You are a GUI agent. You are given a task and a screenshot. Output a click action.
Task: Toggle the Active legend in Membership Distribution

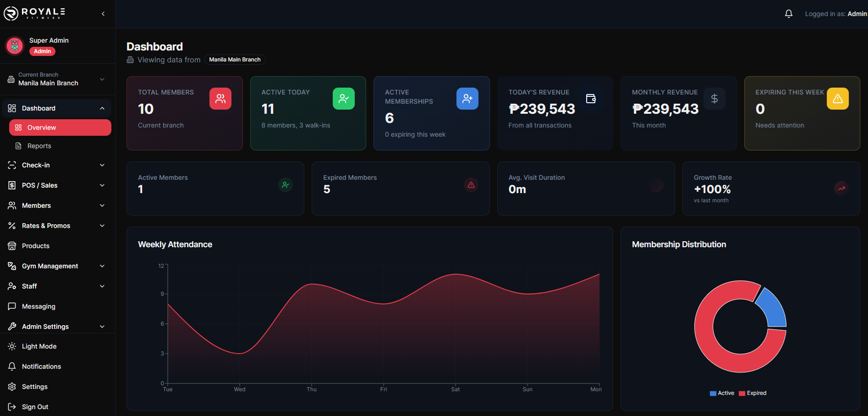[x=722, y=393]
